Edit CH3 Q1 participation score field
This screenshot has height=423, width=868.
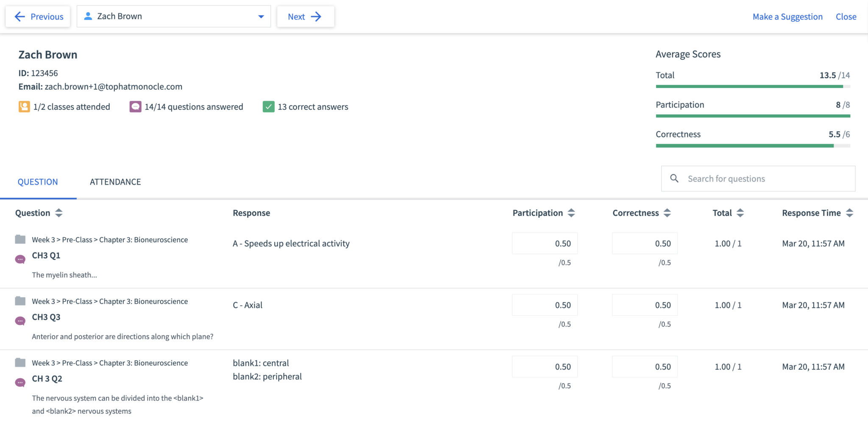(545, 243)
